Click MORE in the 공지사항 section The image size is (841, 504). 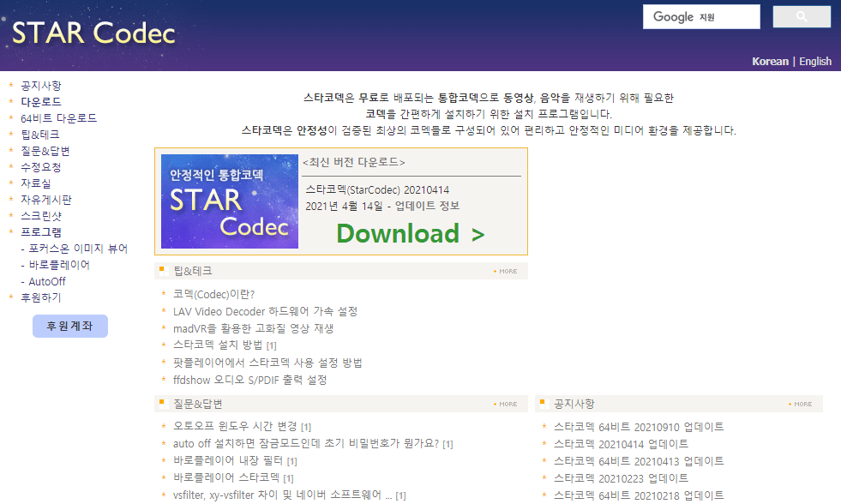click(x=800, y=405)
